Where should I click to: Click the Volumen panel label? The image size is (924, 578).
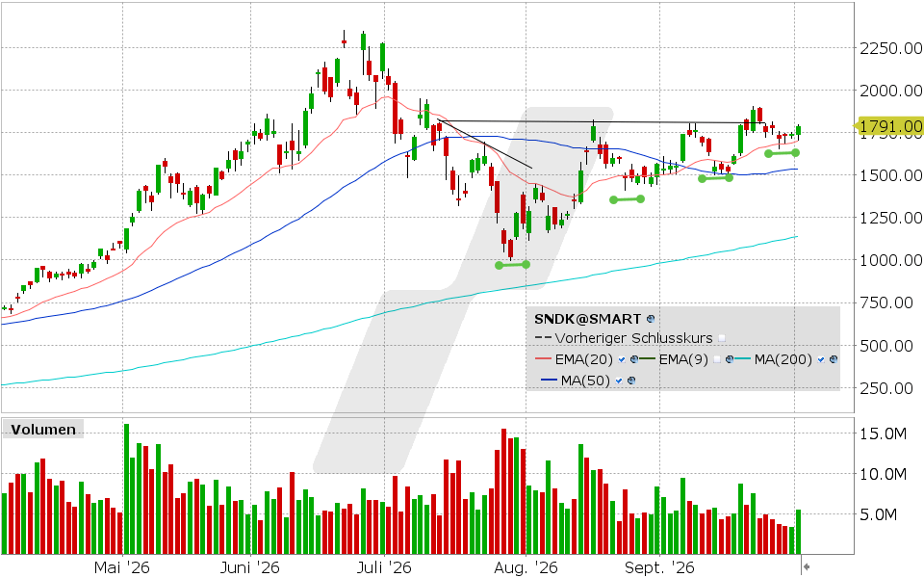pos(43,430)
